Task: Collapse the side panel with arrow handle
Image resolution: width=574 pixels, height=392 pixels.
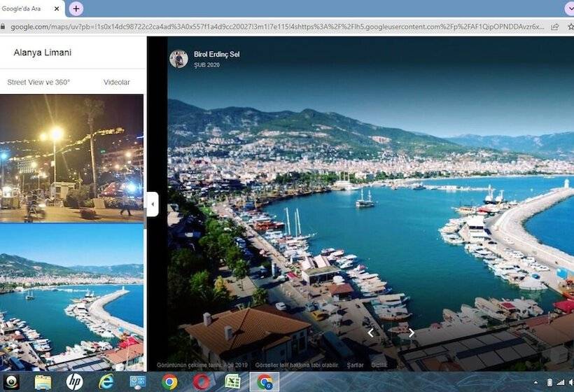Action: [153, 204]
